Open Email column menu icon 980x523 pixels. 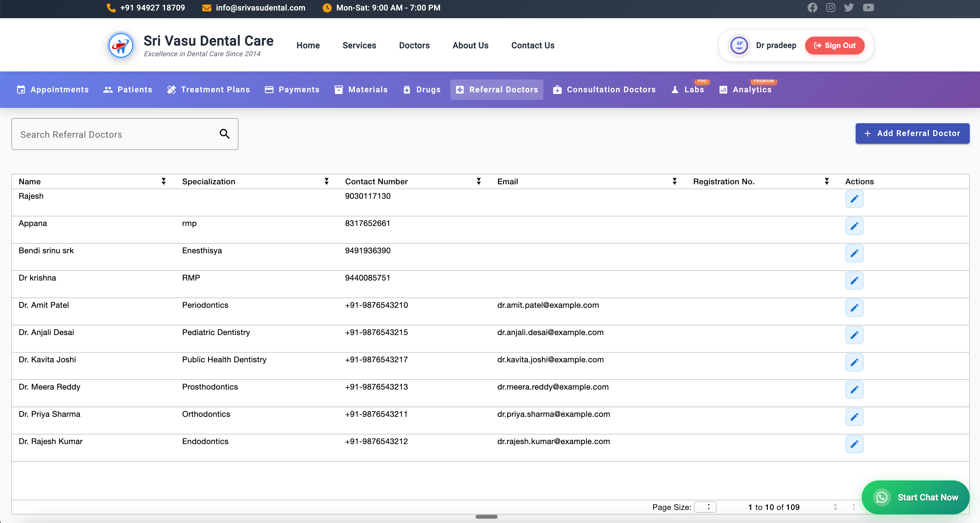point(675,181)
